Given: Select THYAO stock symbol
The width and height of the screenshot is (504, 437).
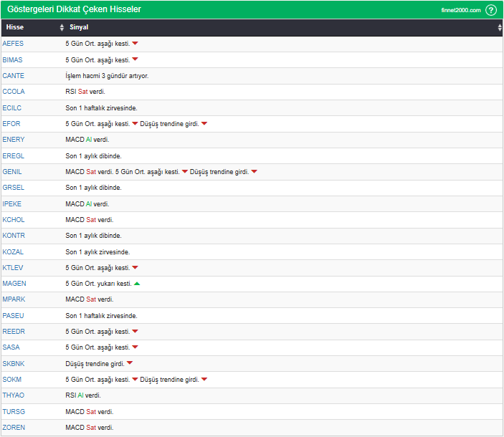Looking at the screenshot, I should coord(14,395).
